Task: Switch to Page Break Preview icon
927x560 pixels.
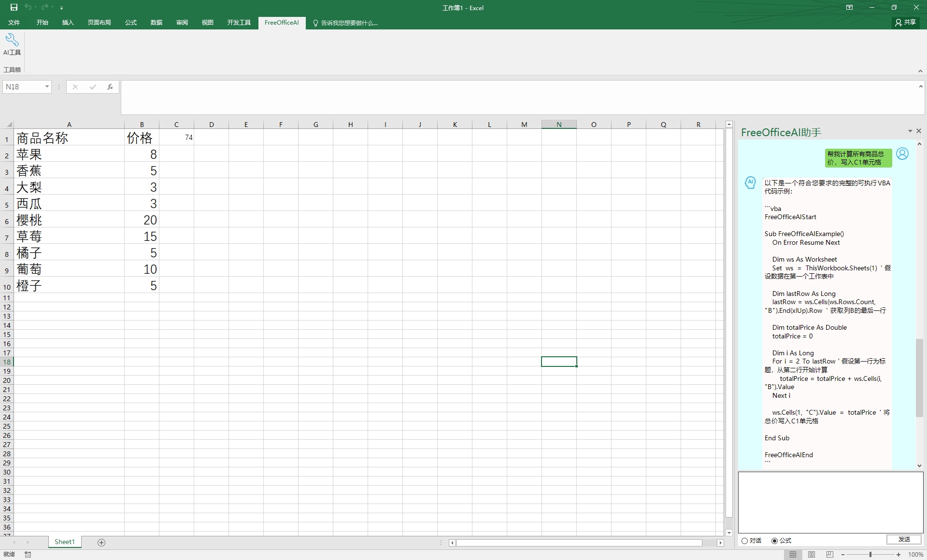Action: click(x=829, y=554)
